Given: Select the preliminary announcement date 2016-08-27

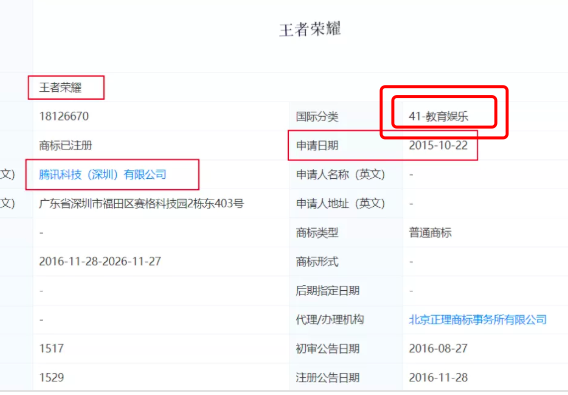Looking at the screenshot, I should [x=438, y=348].
